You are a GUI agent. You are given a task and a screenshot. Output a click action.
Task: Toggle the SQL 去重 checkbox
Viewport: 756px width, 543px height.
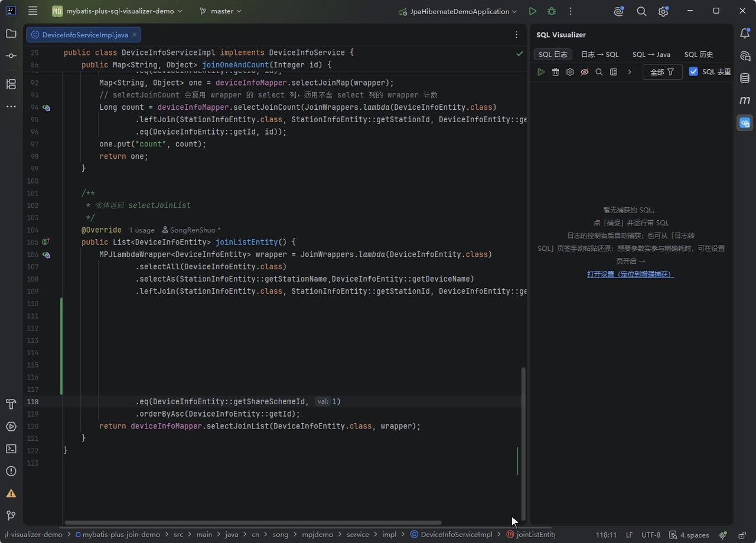[x=693, y=71]
